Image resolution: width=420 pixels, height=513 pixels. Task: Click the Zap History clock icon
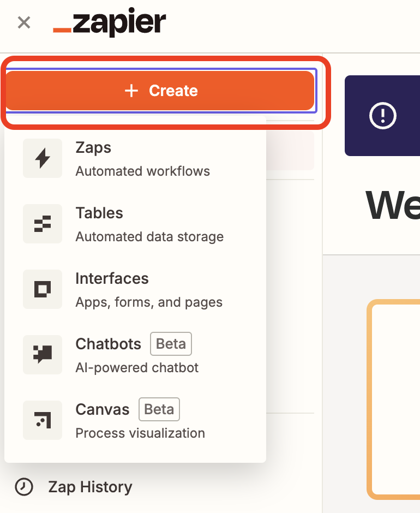point(23,487)
